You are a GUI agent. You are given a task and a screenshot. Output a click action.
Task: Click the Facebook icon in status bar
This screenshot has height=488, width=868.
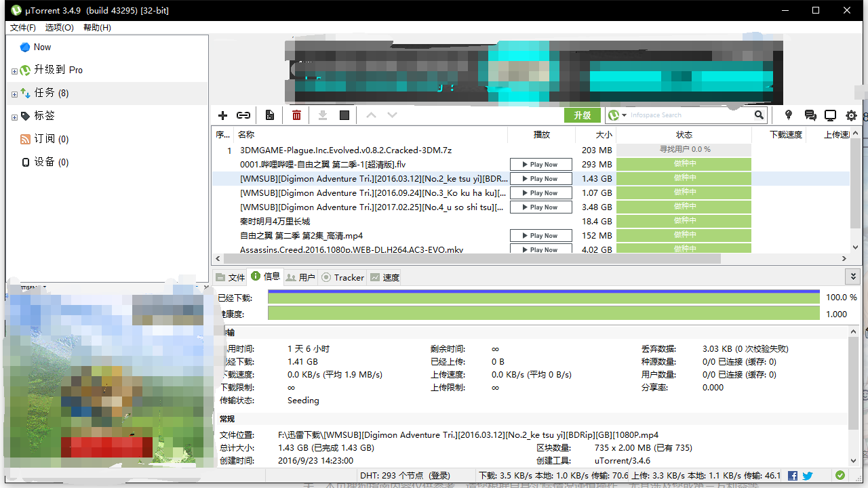(x=791, y=476)
